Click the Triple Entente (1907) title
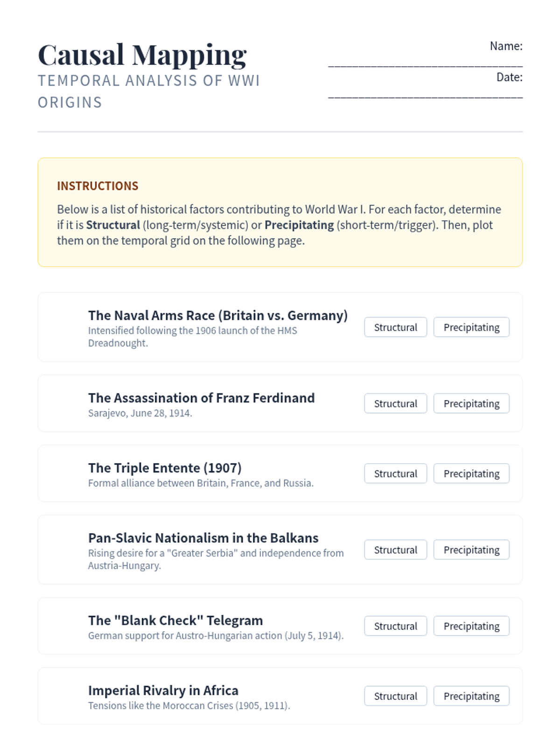 (x=165, y=468)
